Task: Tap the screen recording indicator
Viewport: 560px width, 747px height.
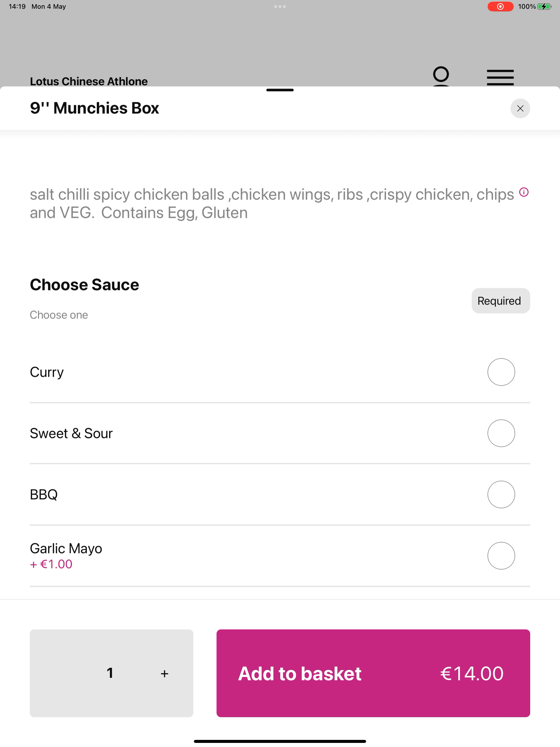Action: click(500, 6)
